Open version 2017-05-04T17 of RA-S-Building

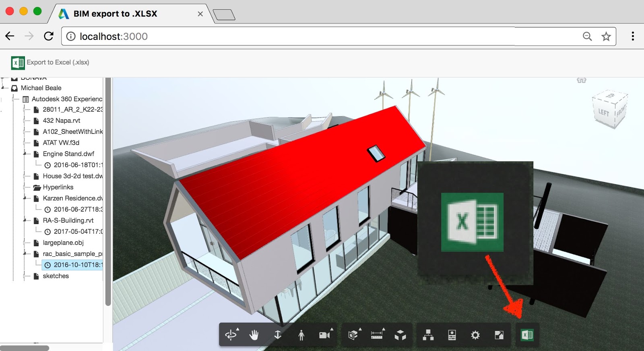[x=78, y=232]
